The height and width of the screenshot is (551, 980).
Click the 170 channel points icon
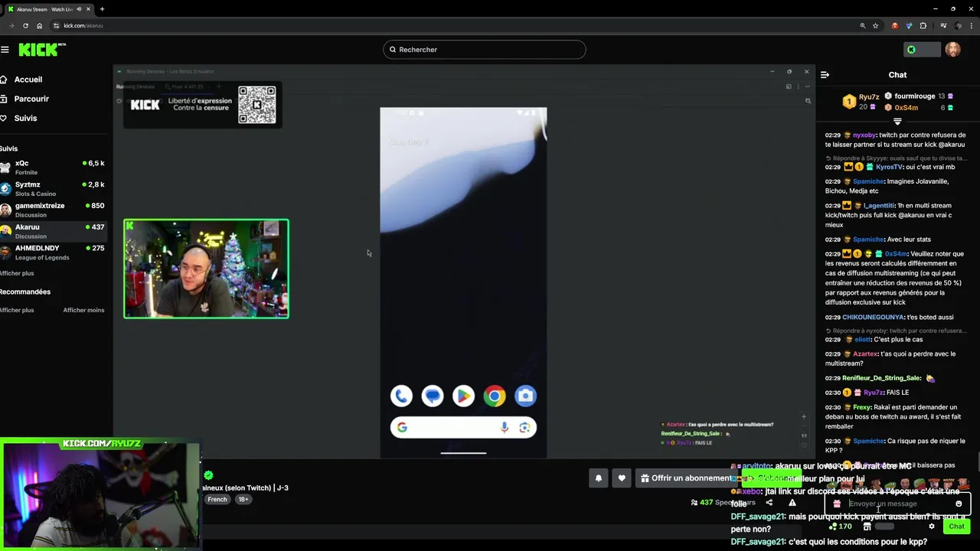[x=841, y=527]
